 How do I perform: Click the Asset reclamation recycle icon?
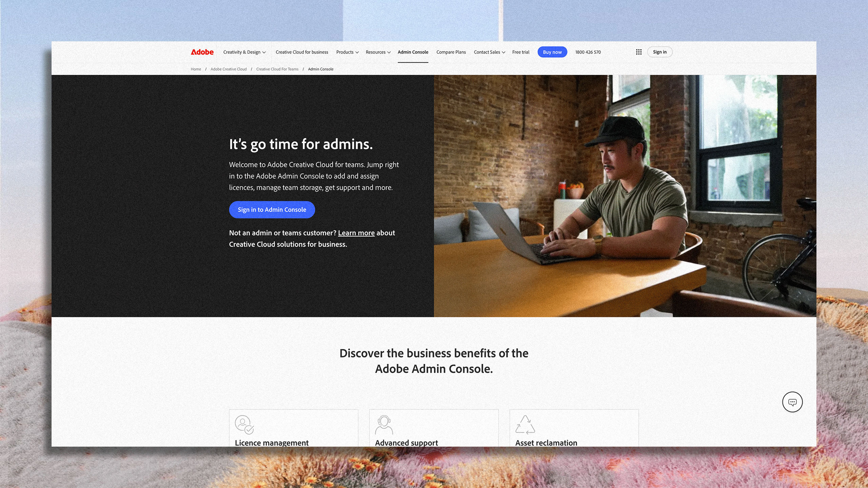[x=525, y=425]
